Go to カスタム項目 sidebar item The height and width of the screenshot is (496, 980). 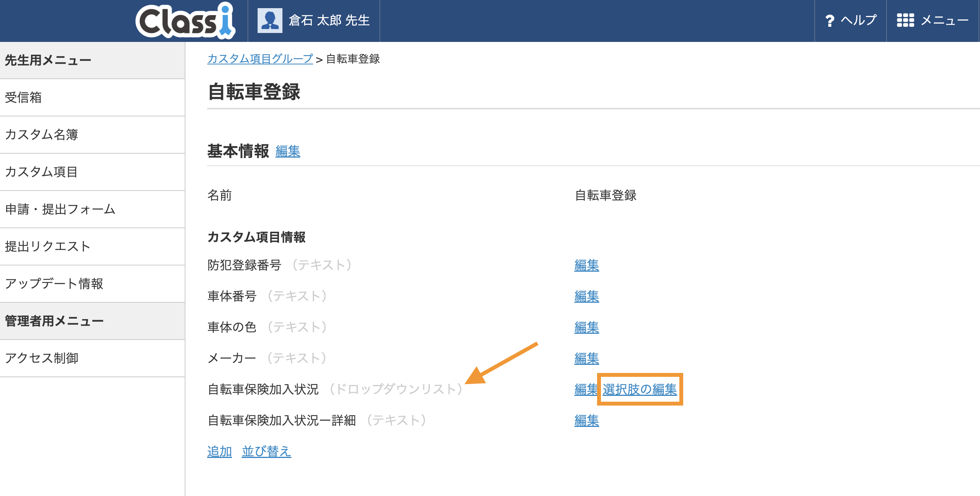click(42, 172)
